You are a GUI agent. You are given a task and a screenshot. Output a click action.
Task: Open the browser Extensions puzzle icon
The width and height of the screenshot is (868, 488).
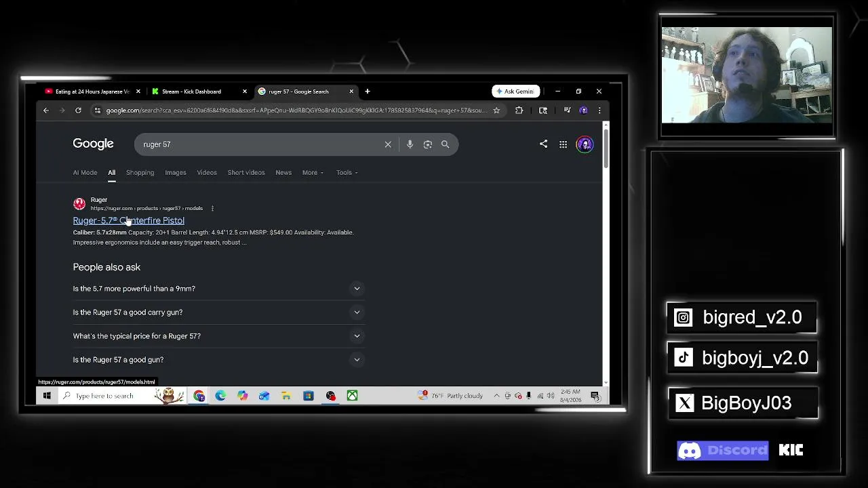(519, 110)
